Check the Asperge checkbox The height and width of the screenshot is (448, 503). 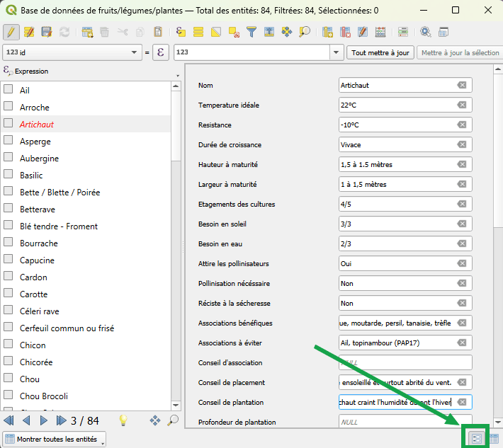coord(8,139)
